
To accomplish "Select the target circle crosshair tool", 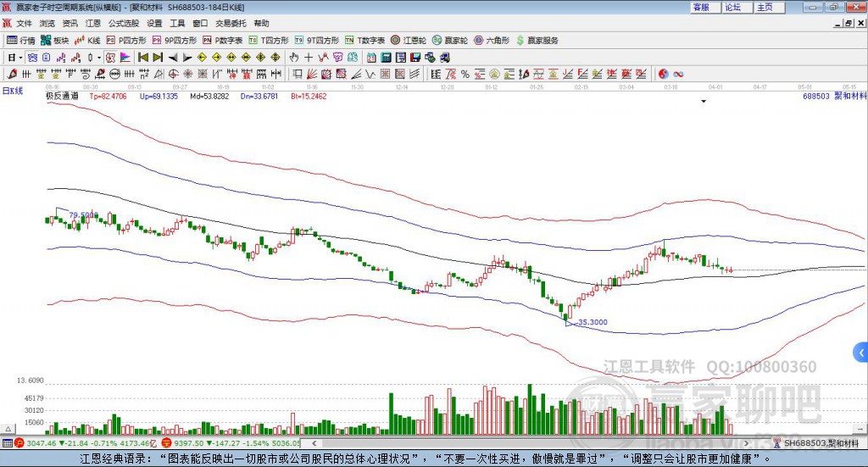I will 173,74.
